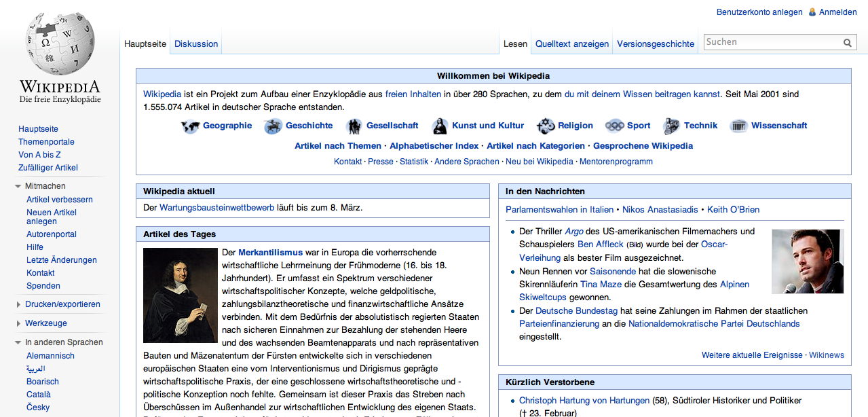Click the Religion symbols icon

[546, 126]
